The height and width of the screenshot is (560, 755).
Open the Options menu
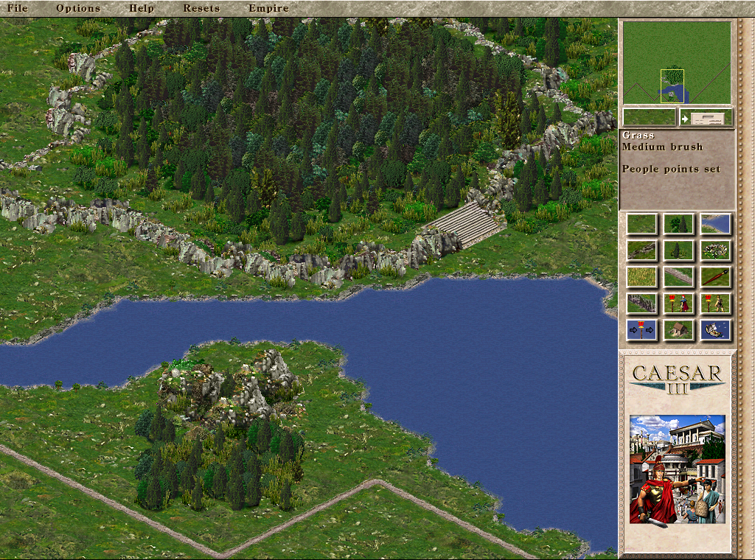pyautogui.click(x=78, y=8)
